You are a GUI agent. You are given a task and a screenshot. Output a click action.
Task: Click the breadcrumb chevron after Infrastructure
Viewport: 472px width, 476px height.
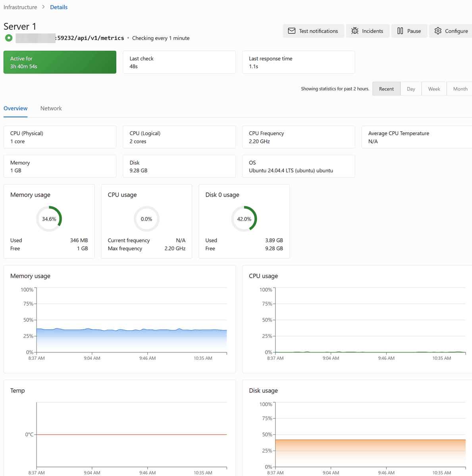pos(44,7)
